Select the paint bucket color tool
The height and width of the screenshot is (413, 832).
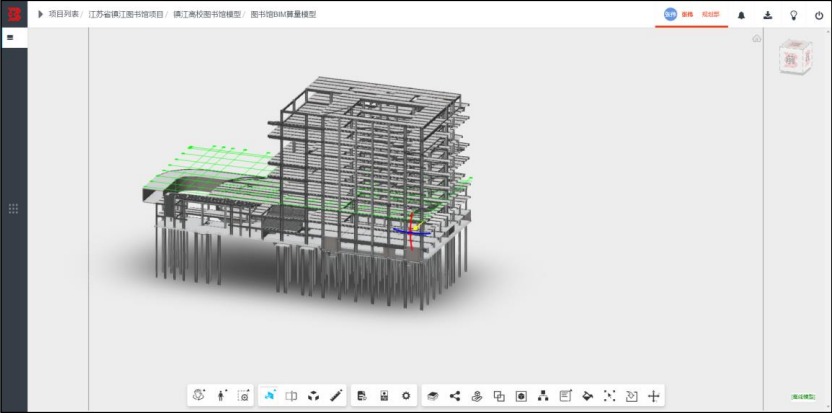(587, 395)
